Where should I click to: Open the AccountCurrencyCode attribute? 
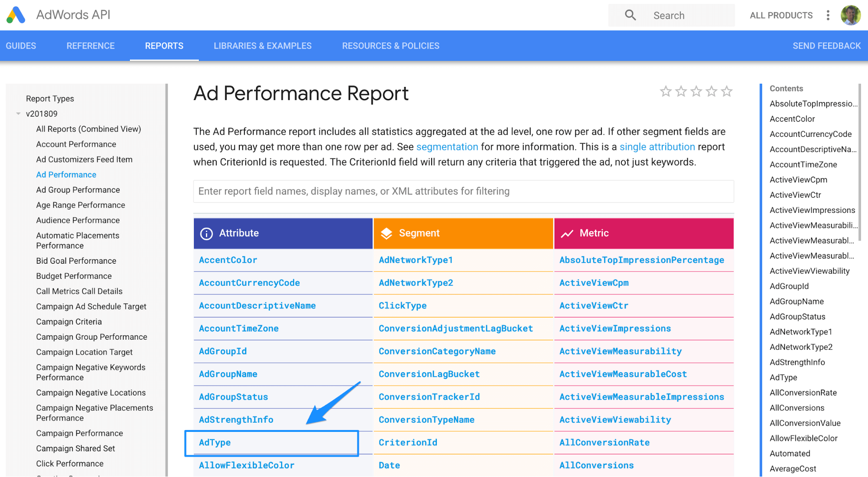tap(249, 283)
